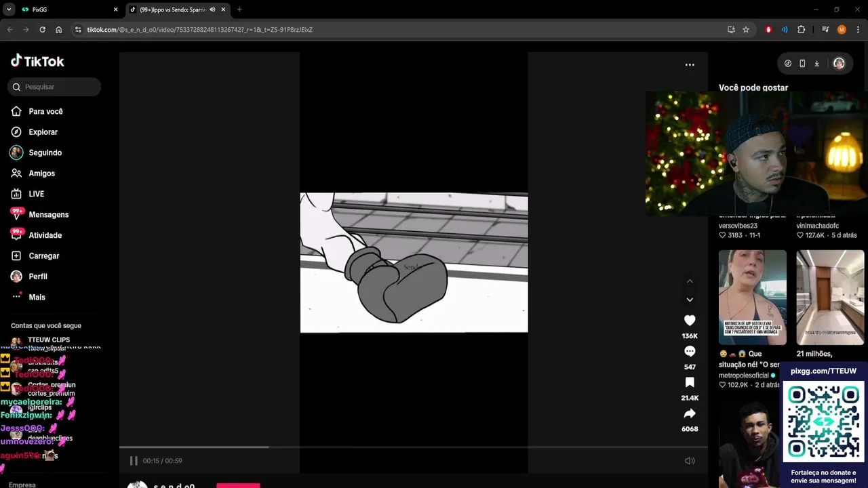Mute the video with the speaker icon
This screenshot has height=488, width=868.
pyautogui.click(x=690, y=461)
